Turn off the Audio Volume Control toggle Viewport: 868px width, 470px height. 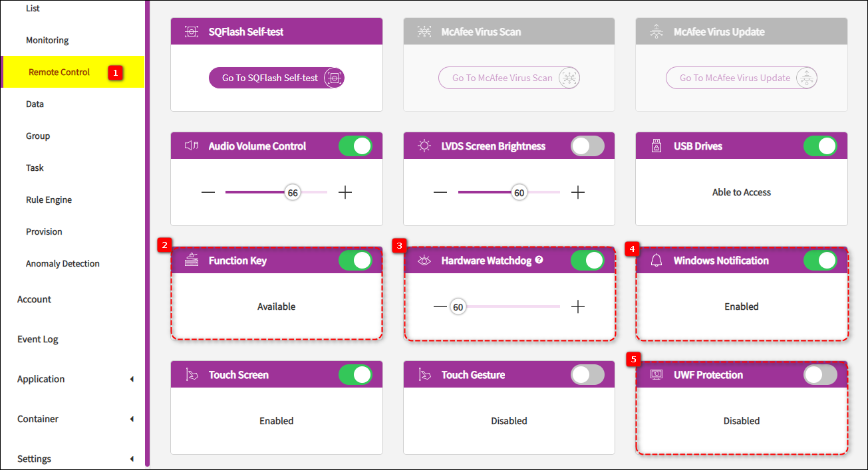355,146
